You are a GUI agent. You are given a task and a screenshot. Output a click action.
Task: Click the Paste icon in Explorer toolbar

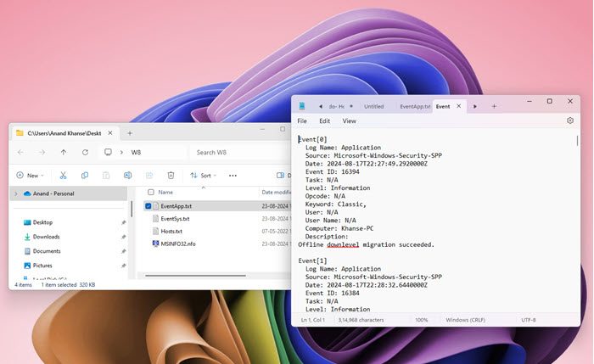[x=106, y=175]
